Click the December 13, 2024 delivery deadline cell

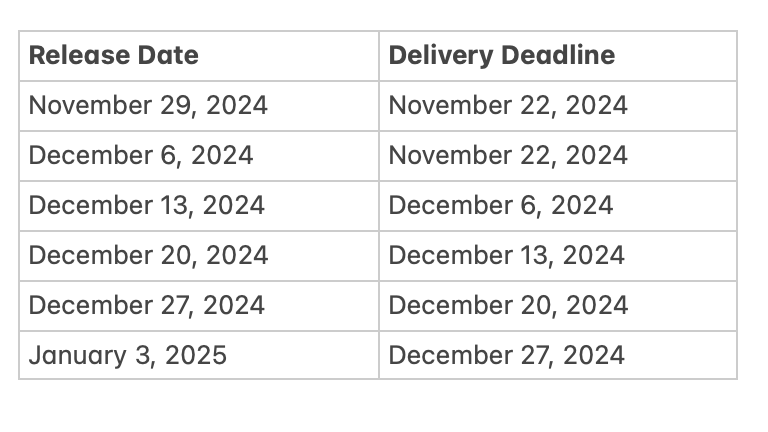pos(558,256)
